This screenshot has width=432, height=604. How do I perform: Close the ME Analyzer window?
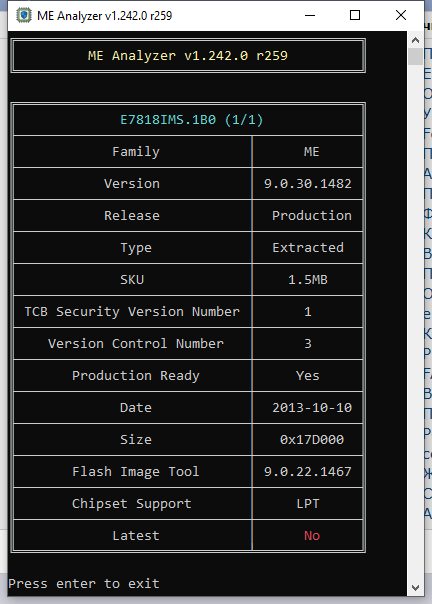pos(401,15)
